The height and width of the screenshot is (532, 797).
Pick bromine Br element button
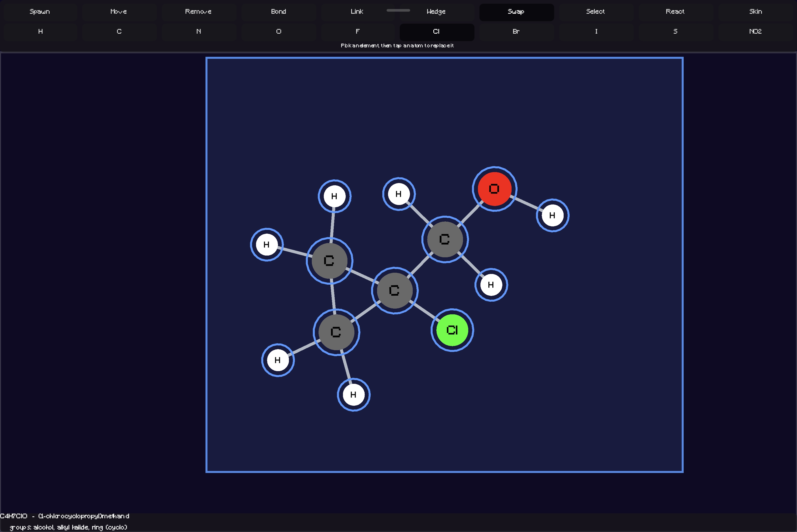[x=516, y=32]
